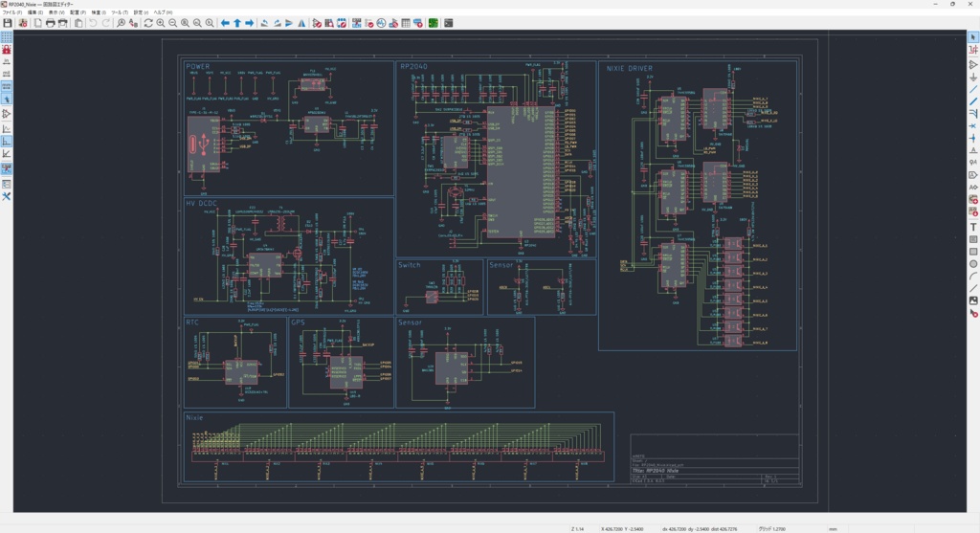
Task: Select the Add Wire tool
Action: 973,89
